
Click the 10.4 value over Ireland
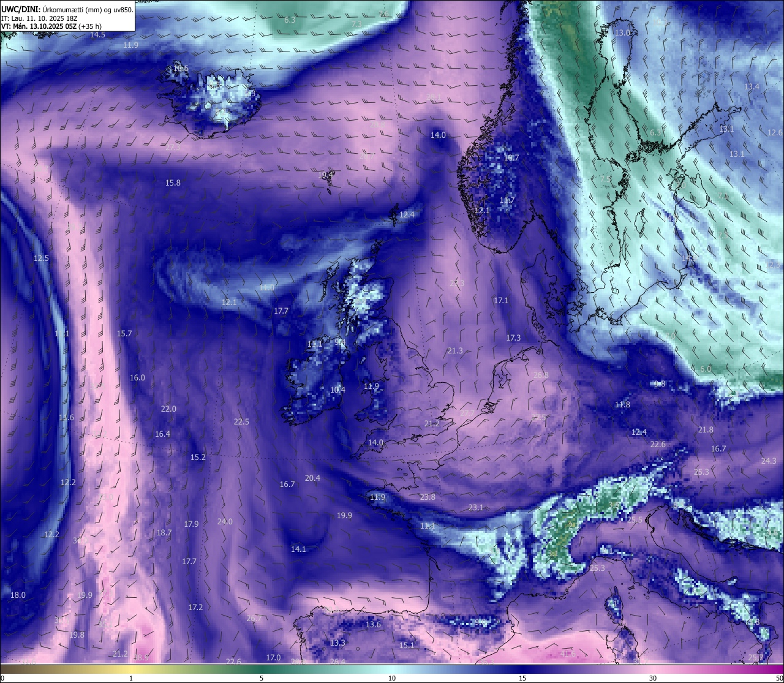pos(337,390)
